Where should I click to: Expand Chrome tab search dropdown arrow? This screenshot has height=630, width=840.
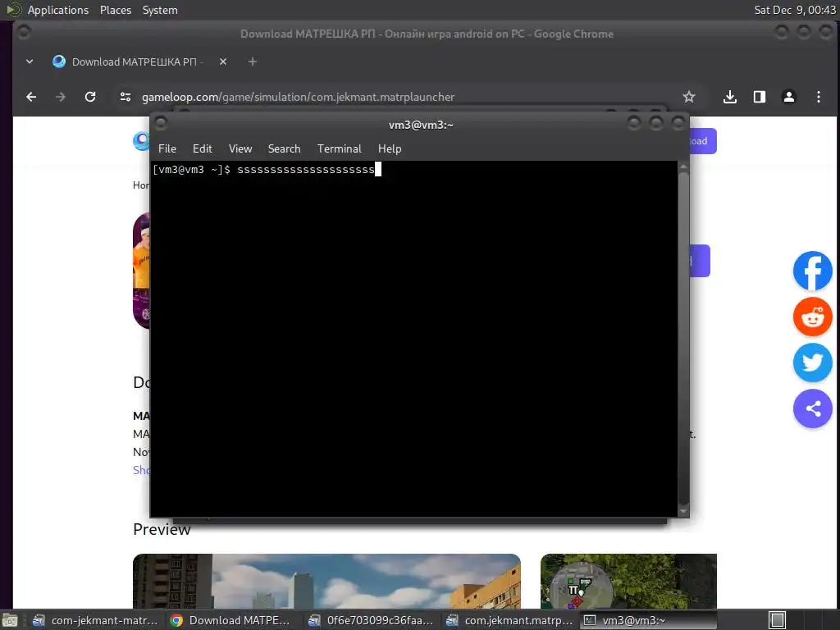point(30,62)
